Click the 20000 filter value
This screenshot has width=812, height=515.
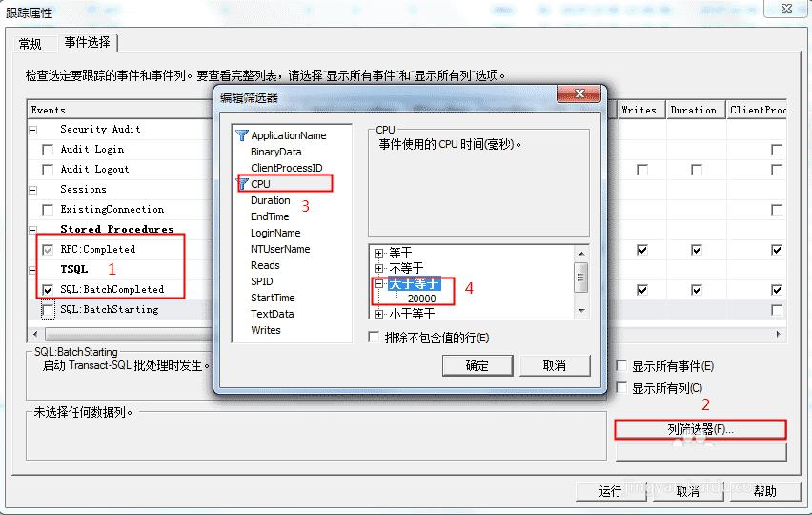point(421,299)
